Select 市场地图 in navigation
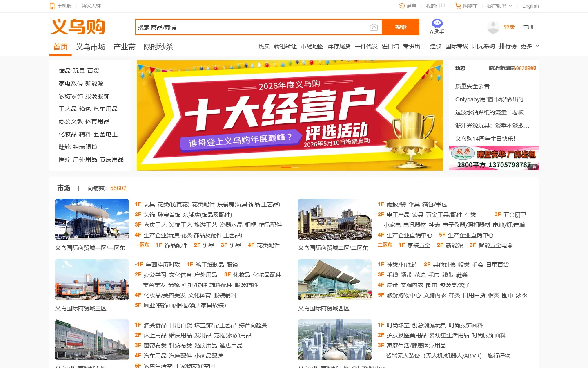 tap(312, 46)
